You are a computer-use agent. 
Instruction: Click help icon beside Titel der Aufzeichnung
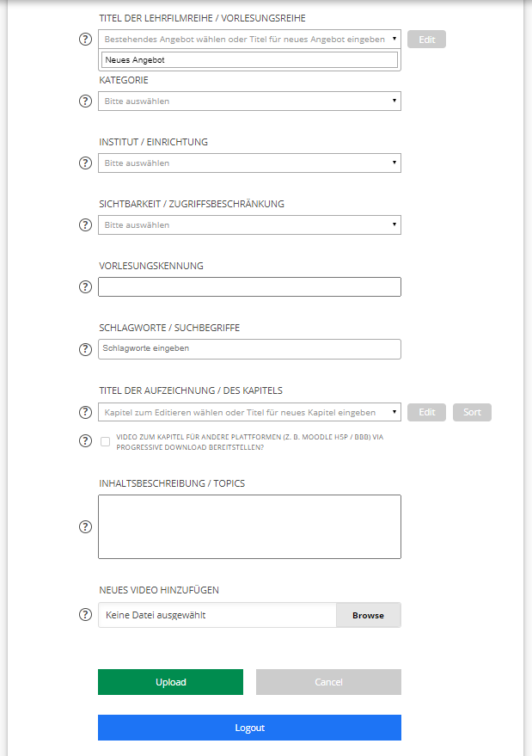[x=85, y=413]
